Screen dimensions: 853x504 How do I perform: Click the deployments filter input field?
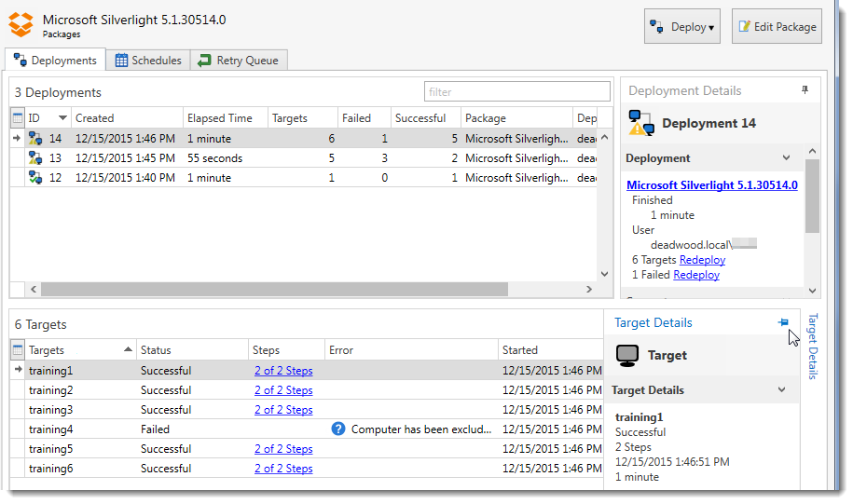point(516,92)
